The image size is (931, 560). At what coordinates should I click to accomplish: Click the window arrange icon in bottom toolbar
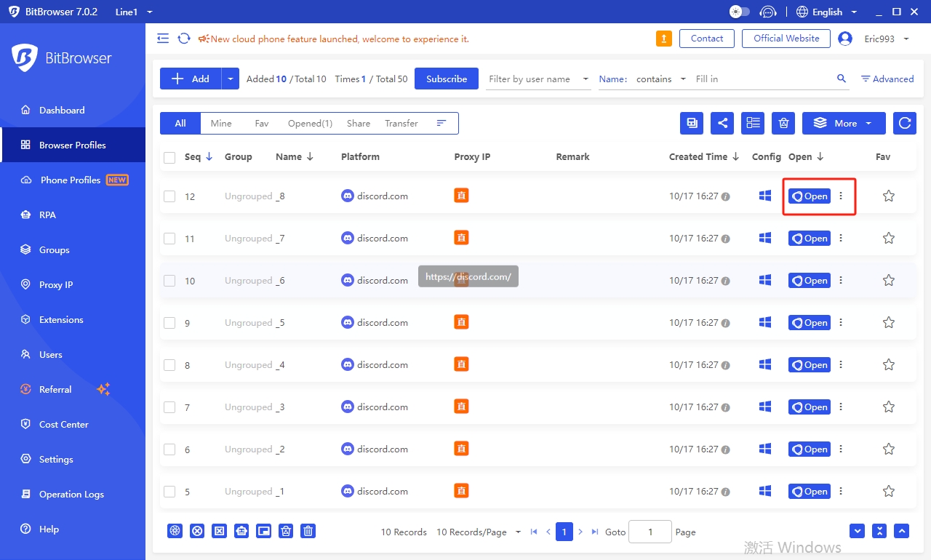pos(264,531)
